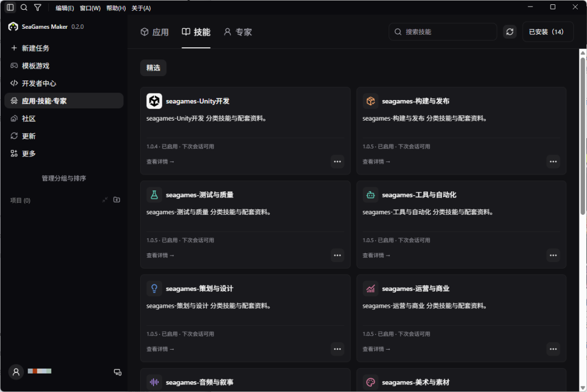Select the 精选 filter chip

(153, 68)
